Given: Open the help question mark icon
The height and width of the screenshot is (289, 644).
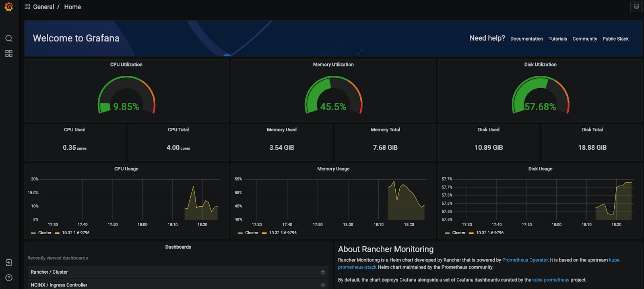Looking at the screenshot, I should click(9, 278).
